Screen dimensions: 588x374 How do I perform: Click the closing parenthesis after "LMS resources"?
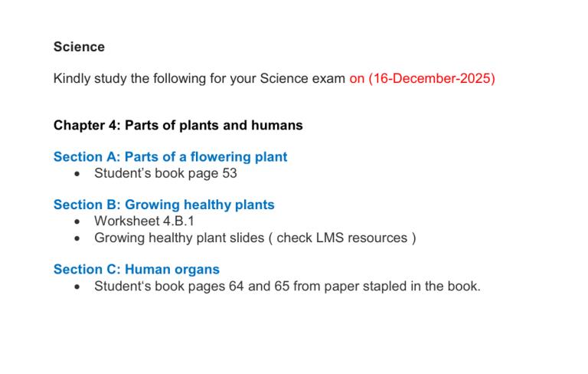414,238
